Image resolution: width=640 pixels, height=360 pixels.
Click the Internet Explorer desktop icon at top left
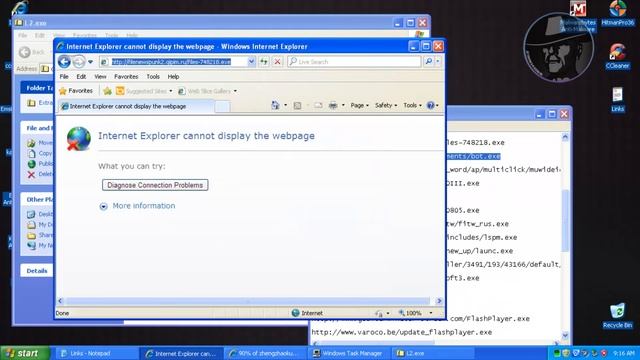(20, 8)
